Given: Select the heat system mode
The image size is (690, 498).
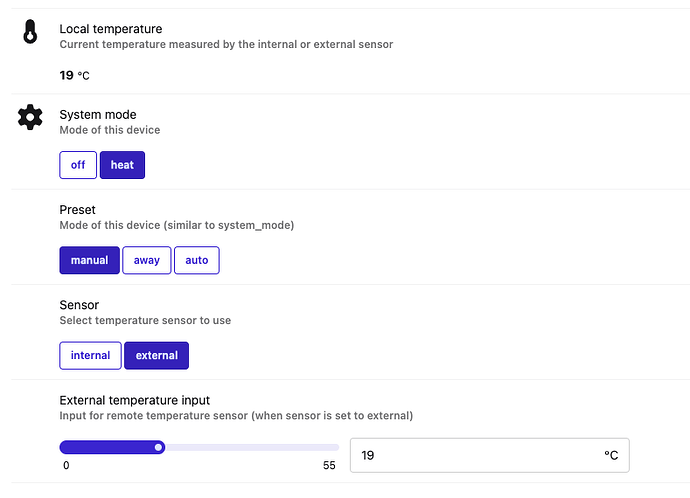Looking at the screenshot, I should click(x=122, y=165).
